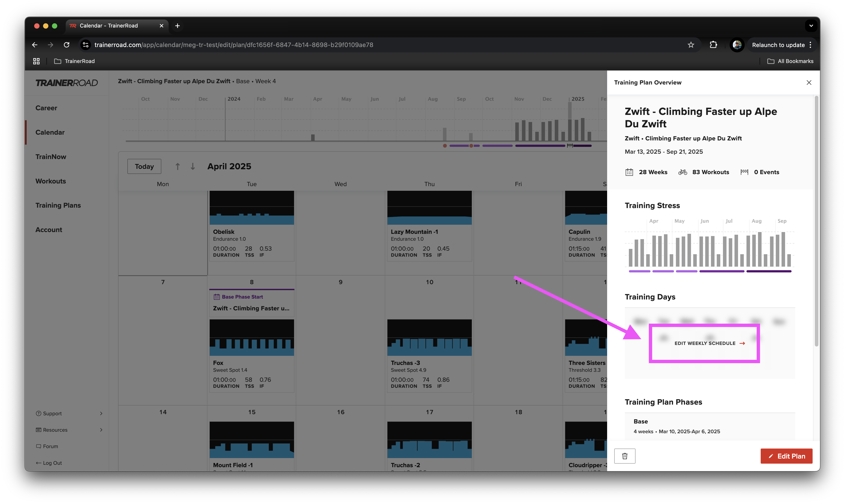845x504 pixels.
Task: Click the Edit Plan button
Action: [x=786, y=456]
